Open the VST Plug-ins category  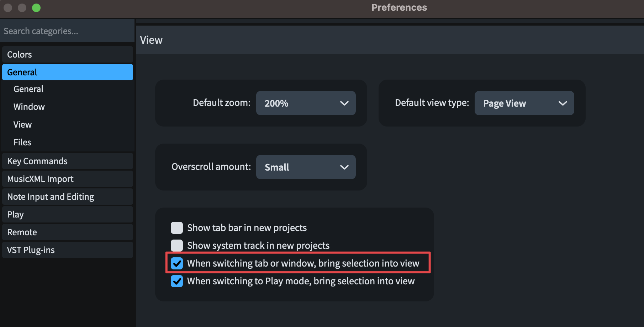click(x=67, y=250)
